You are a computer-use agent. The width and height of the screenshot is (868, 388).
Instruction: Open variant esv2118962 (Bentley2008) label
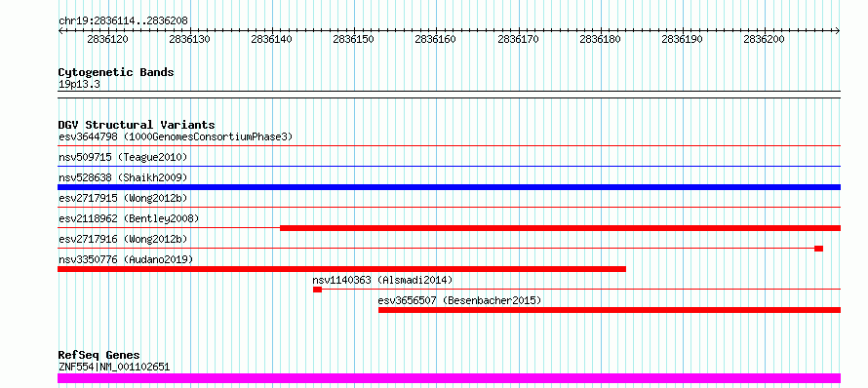click(129, 218)
